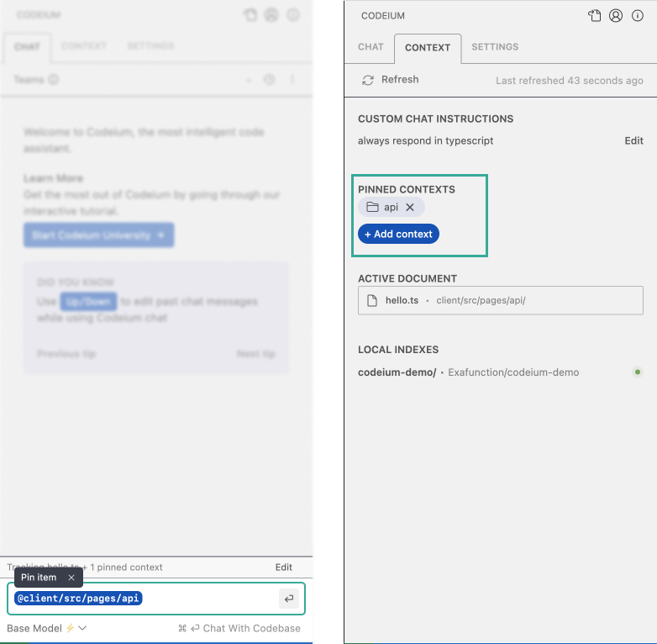This screenshot has width=657, height=644.
Task: Select the CONTEXT tab in right panel
Action: tap(428, 48)
